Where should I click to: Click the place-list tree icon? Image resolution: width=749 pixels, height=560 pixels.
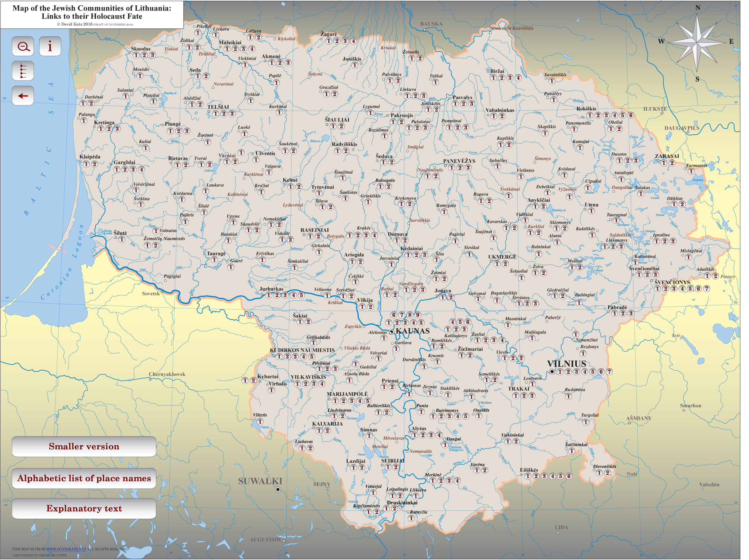pyautogui.click(x=23, y=71)
